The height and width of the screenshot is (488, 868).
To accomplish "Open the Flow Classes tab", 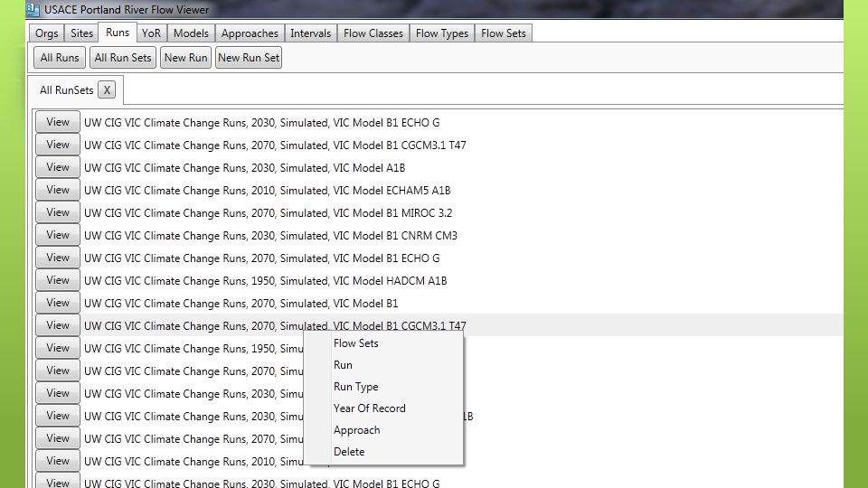I will pyautogui.click(x=373, y=33).
